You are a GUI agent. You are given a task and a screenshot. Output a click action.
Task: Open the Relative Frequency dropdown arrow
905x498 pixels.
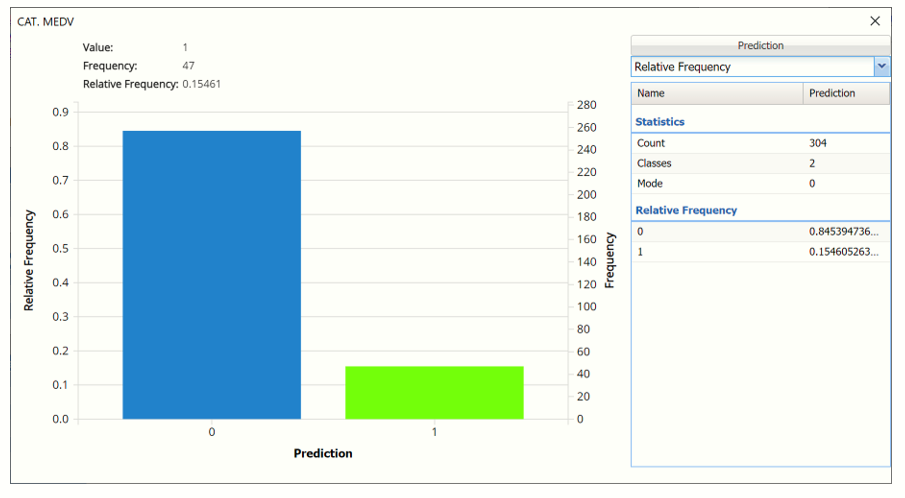tap(881, 67)
